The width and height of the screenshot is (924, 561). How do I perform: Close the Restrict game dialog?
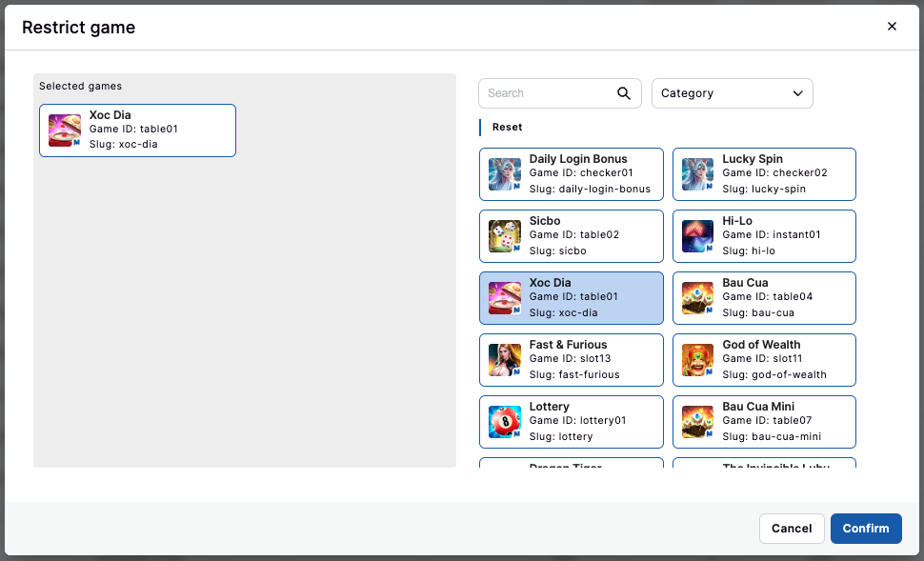(892, 27)
